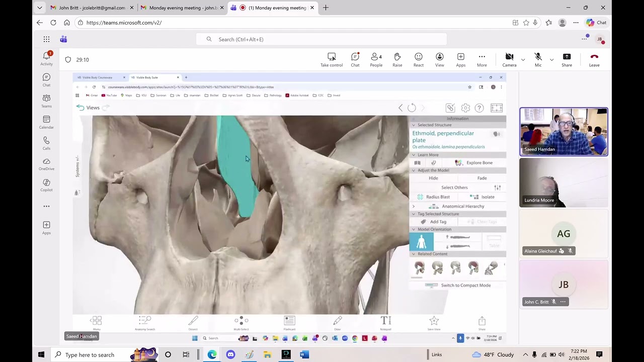This screenshot has width=644, height=362.
Task: Open the Visible Body settings gear
Action: [x=465, y=108]
